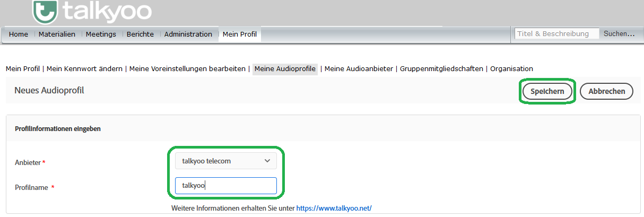Image resolution: width=644 pixels, height=217 pixels.
Task: Select Meine Audioprofile section
Action: [x=285, y=68]
